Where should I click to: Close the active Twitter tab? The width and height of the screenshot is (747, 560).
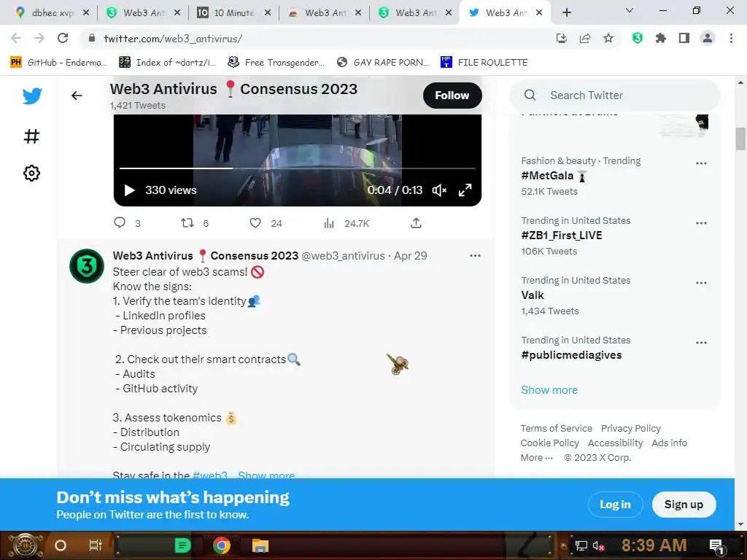(539, 13)
